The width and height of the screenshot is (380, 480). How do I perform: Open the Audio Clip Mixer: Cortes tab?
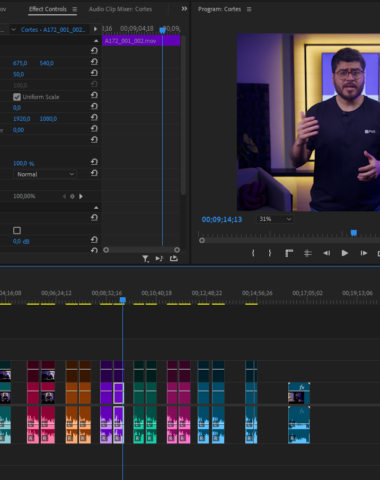[x=120, y=9]
